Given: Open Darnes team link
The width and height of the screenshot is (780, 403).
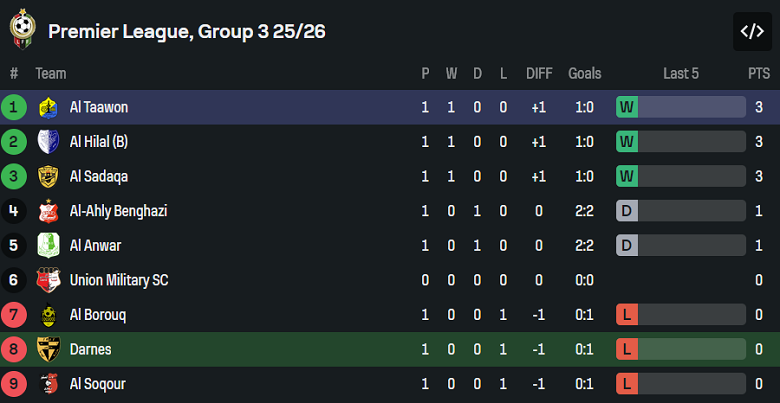Looking at the screenshot, I should tap(90, 349).
